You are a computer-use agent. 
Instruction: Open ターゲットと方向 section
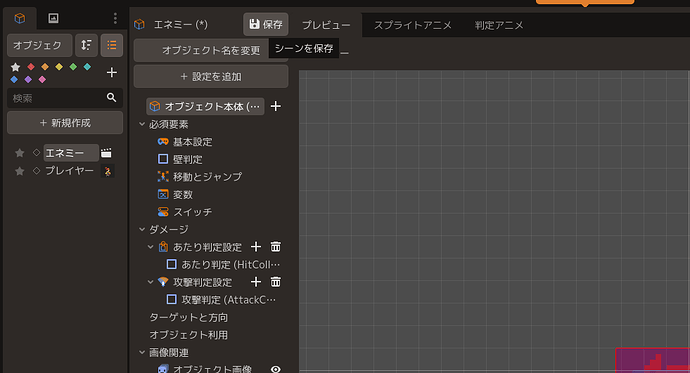[x=188, y=317]
